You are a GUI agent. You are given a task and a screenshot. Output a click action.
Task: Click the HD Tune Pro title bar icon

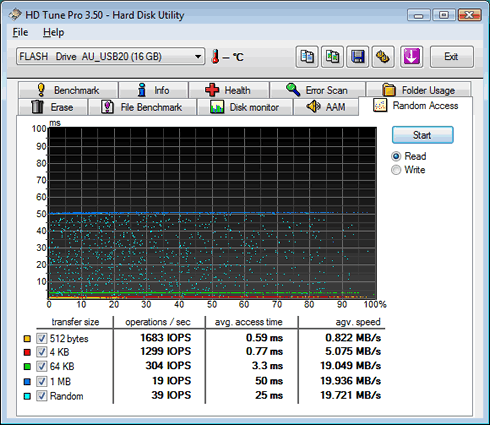click(x=15, y=15)
